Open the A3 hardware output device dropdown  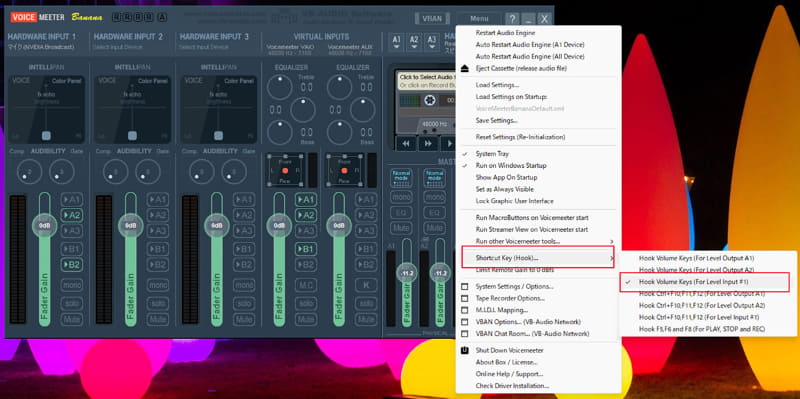[x=432, y=41]
